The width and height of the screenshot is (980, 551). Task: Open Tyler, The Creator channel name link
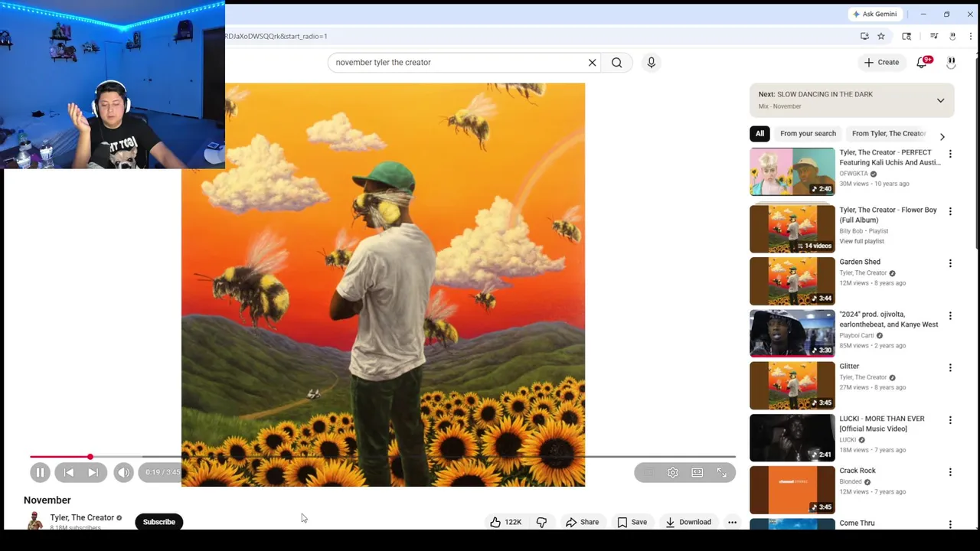82,518
